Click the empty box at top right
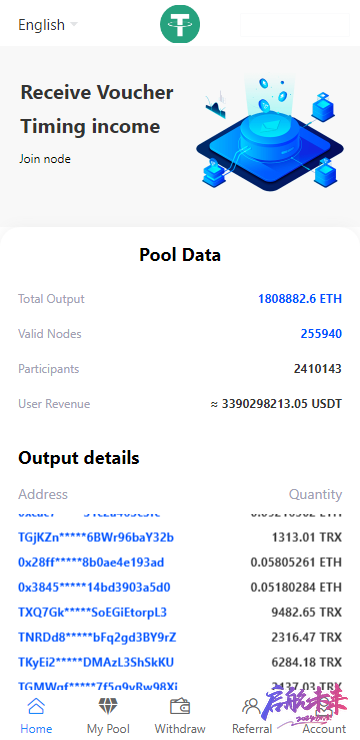 coord(295,25)
